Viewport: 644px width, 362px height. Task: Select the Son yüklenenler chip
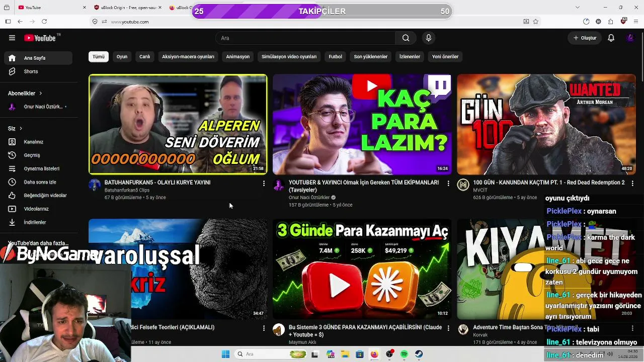(371, 57)
